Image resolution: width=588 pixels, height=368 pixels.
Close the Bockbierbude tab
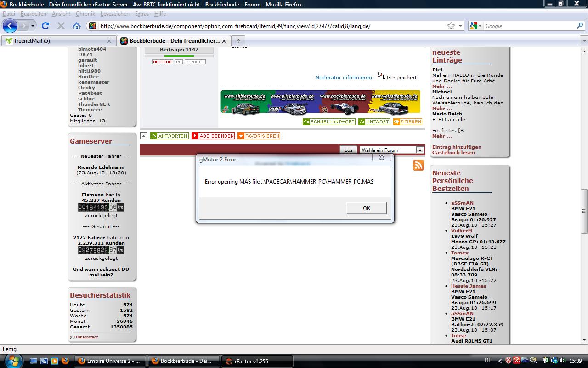pyautogui.click(x=224, y=41)
